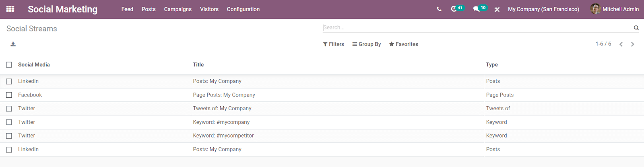644x167 pixels.
Task: Tick the Keyword: #mycompetitor row checkbox
Action: (9, 136)
